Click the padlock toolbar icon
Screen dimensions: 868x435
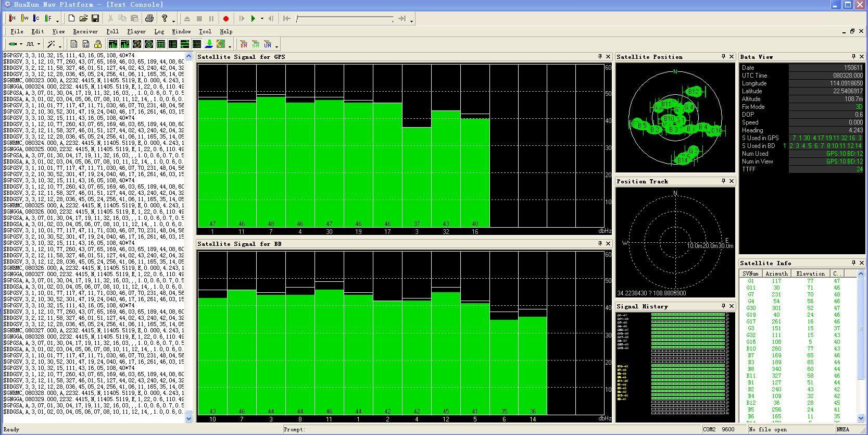click(x=97, y=44)
